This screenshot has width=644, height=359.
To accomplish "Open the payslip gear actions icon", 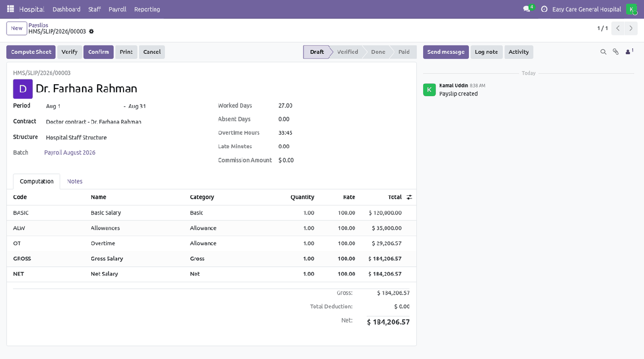I will point(91,32).
